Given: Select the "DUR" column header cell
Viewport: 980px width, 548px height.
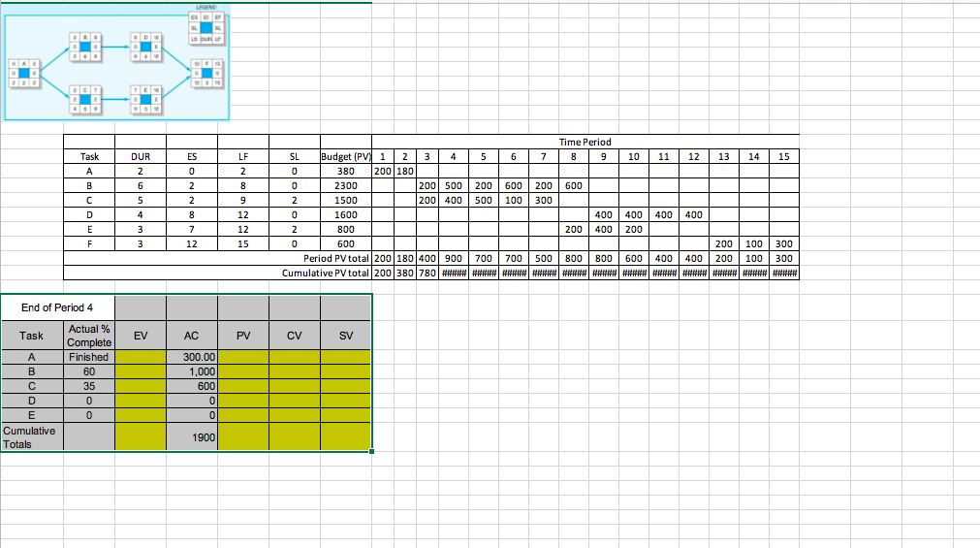Looking at the screenshot, I should [141, 156].
